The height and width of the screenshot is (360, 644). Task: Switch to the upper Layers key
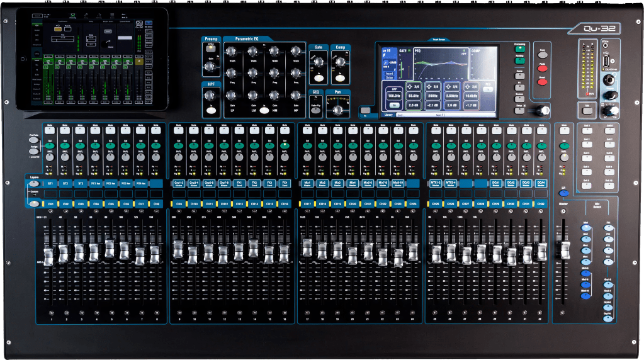(34, 183)
